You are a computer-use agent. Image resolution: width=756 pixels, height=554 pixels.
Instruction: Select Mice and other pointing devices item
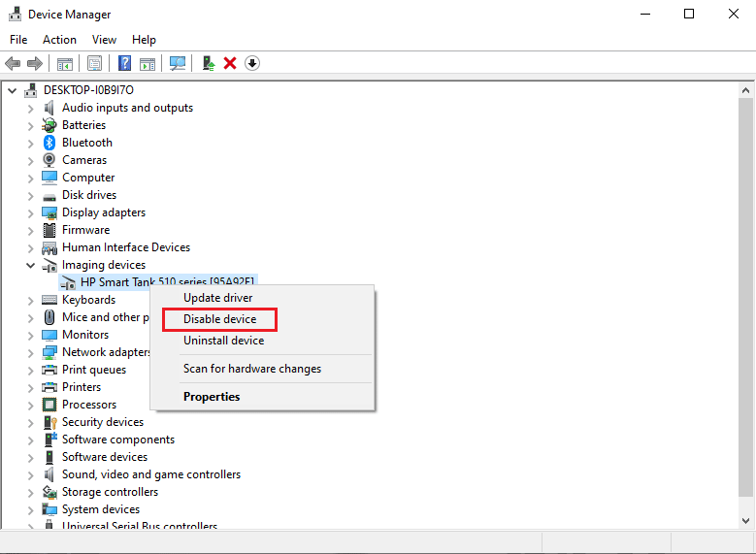(x=106, y=317)
